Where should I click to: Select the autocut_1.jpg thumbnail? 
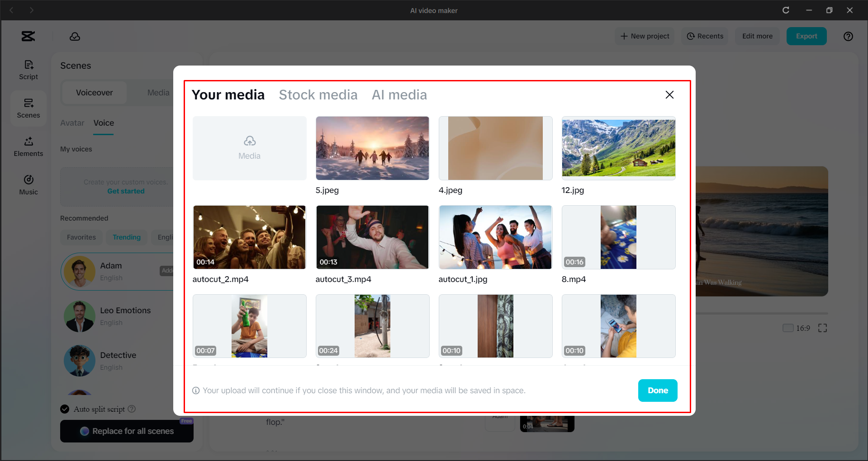pos(495,237)
